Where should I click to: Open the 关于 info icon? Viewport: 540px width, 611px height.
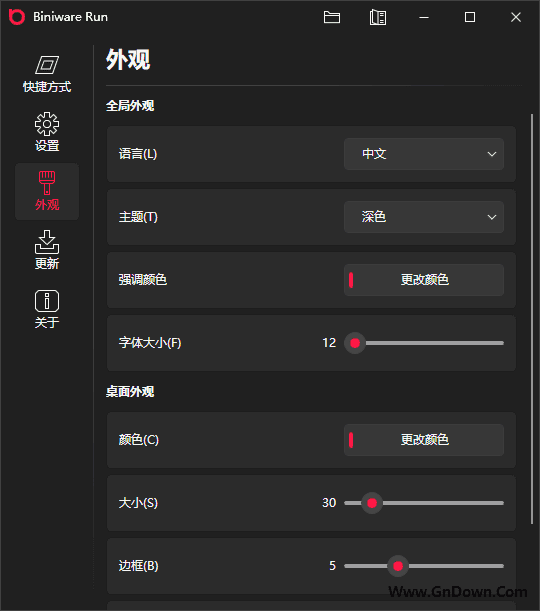click(x=47, y=301)
